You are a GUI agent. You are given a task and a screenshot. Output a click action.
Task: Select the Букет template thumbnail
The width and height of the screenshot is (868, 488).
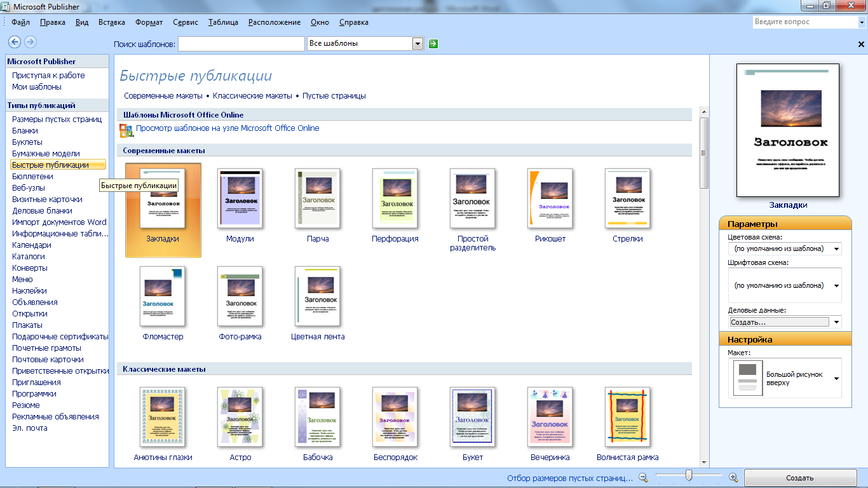[x=473, y=417]
